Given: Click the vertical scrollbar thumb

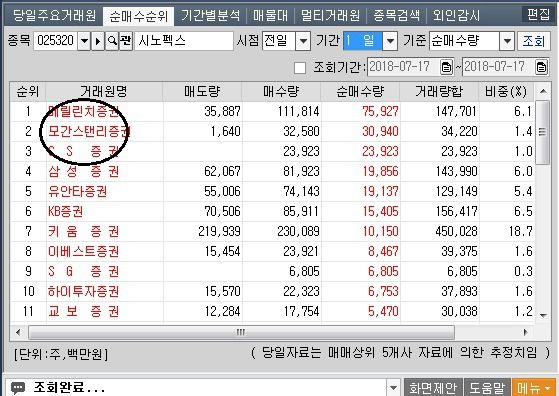Looking at the screenshot, I should pos(543,132).
